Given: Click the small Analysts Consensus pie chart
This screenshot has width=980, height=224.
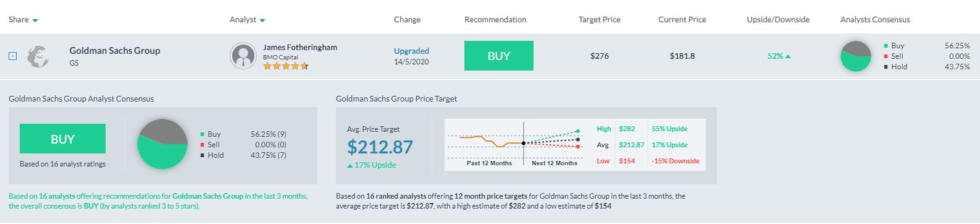Looking at the screenshot, I should (855, 56).
